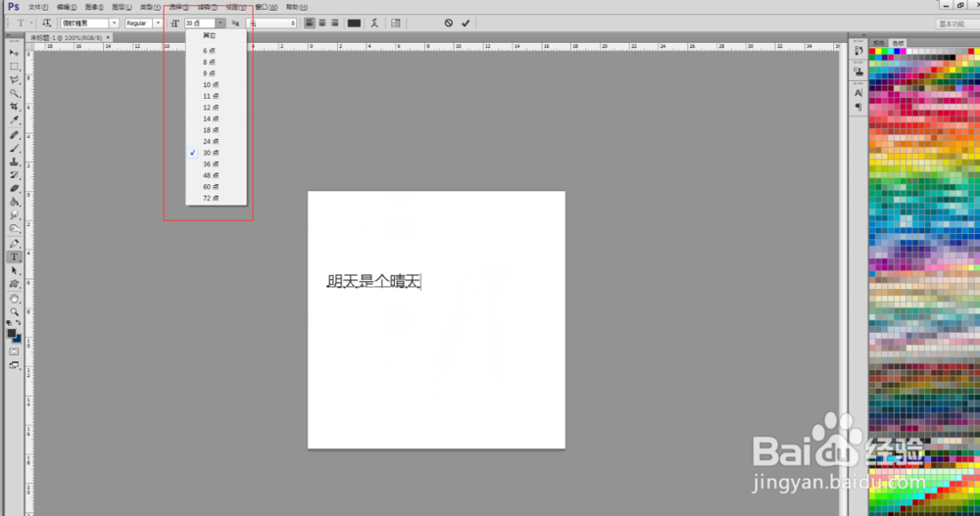The width and height of the screenshot is (980, 516).
Task: Click the text on the canvas
Action: point(373,282)
